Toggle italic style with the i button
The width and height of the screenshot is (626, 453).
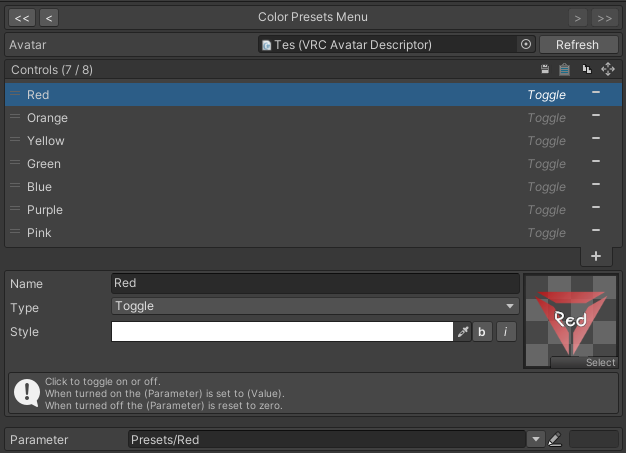pos(506,332)
